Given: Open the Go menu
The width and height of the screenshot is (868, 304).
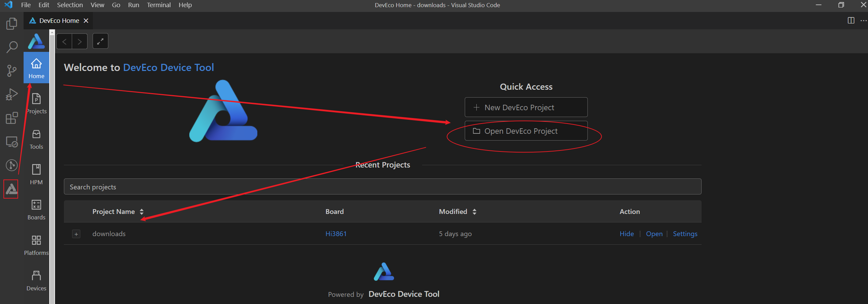Looking at the screenshot, I should click(116, 5).
